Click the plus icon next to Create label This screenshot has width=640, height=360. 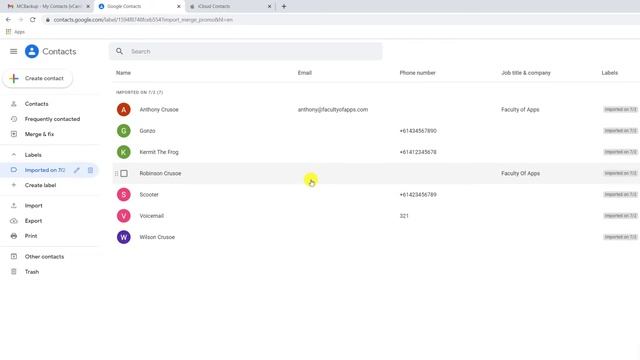coord(13,185)
